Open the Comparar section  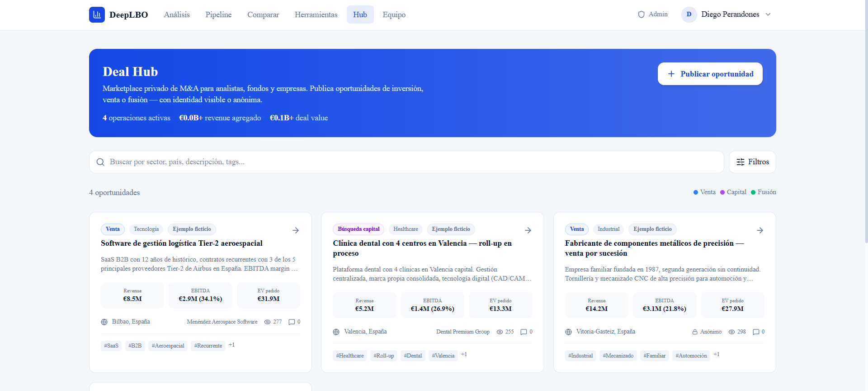click(x=263, y=14)
